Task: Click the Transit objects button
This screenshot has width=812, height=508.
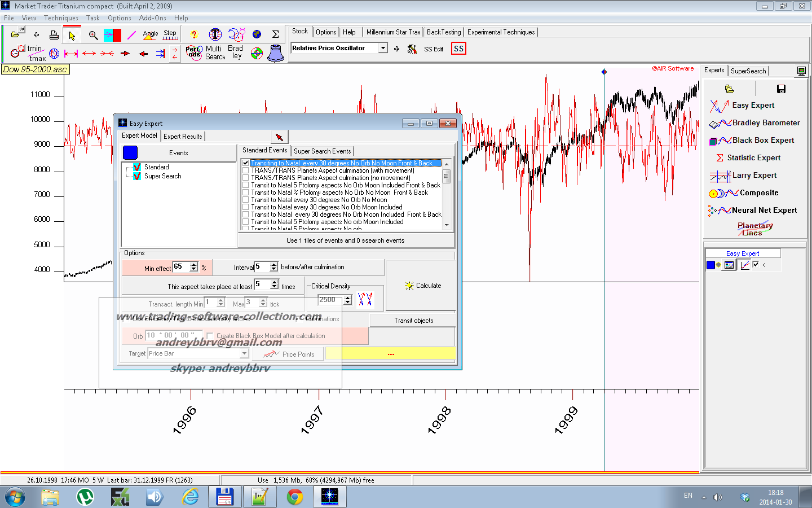Action: pyautogui.click(x=413, y=321)
